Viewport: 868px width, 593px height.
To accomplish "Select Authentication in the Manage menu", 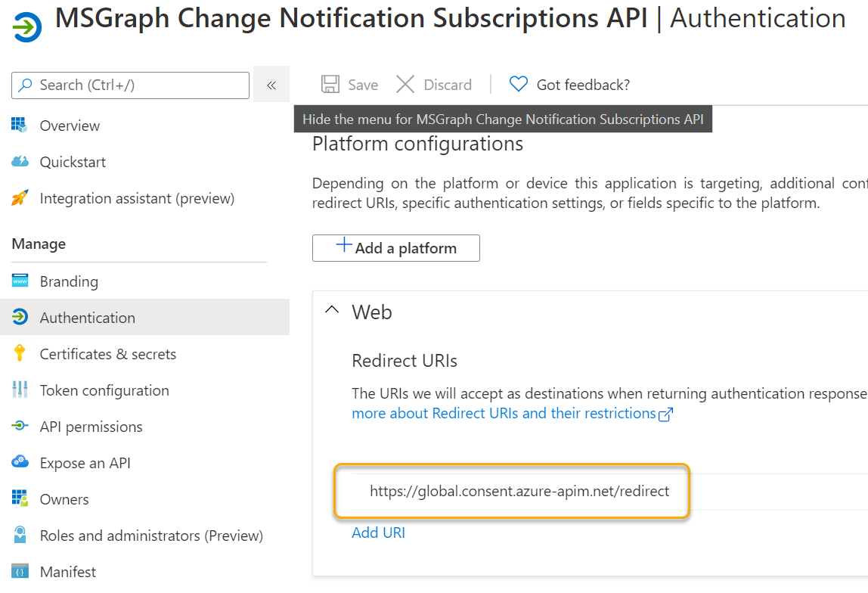I will [144, 317].
